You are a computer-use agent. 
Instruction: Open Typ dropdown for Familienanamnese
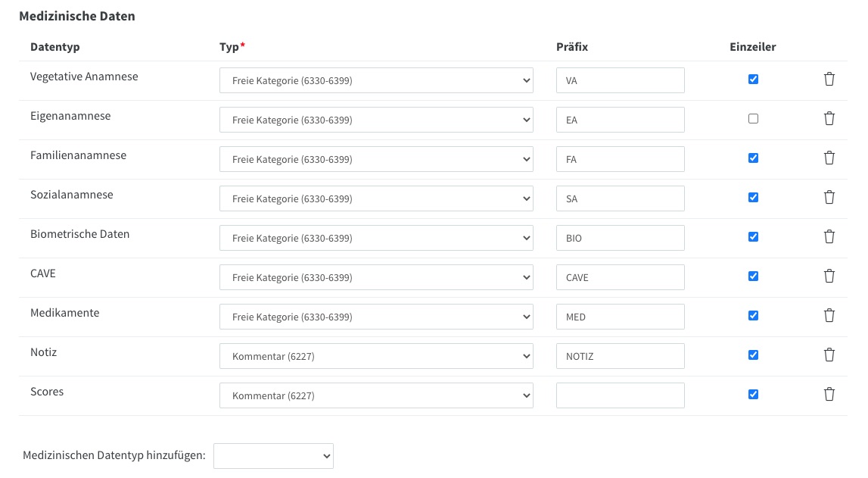(376, 159)
